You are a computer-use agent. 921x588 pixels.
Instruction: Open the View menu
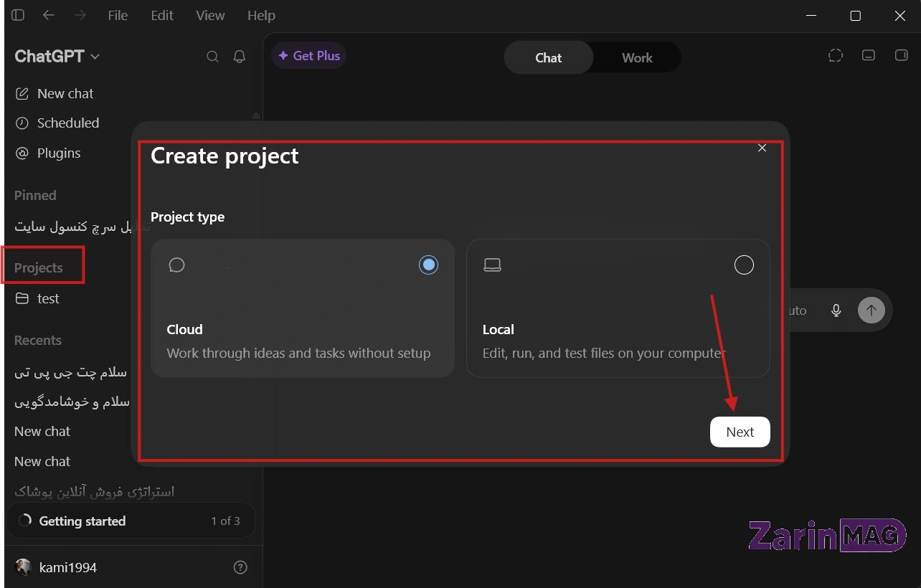[x=210, y=15]
